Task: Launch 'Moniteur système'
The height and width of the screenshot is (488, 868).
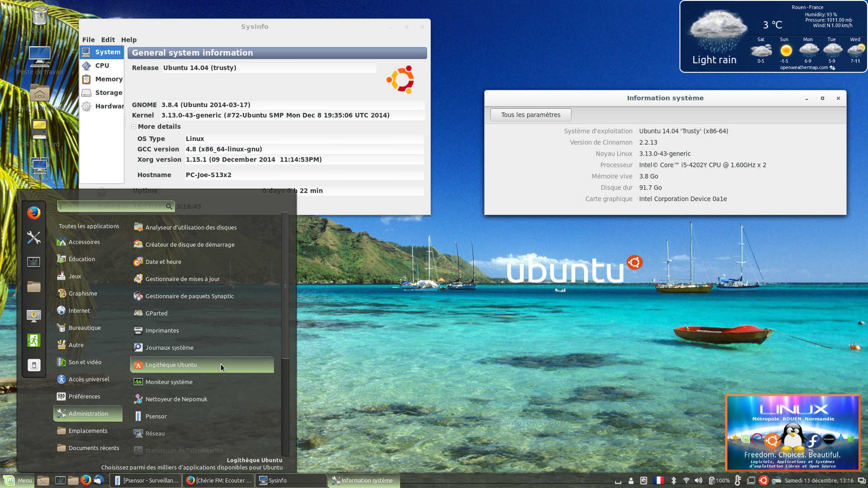Action: [x=202, y=382]
